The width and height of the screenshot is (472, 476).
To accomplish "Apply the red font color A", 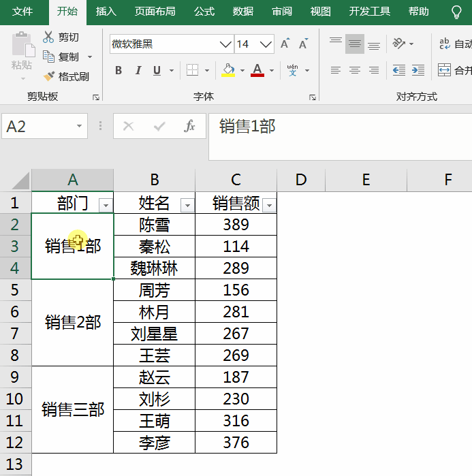I will (x=257, y=70).
